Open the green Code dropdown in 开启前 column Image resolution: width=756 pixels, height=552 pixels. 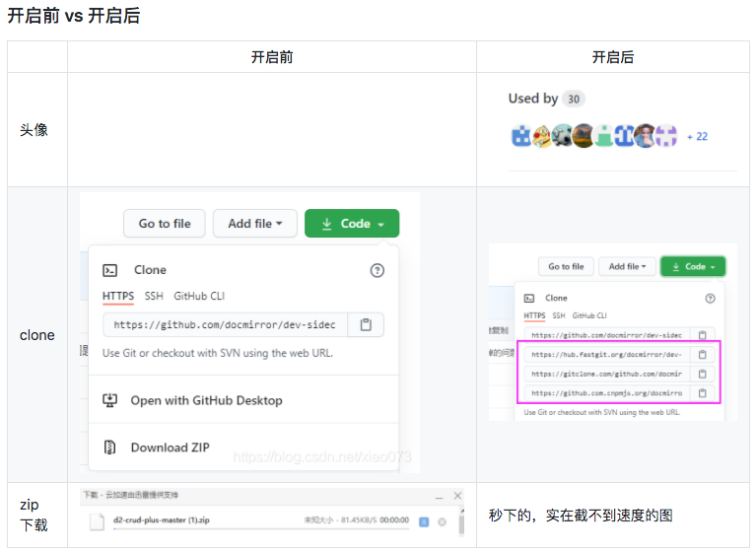[x=352, y=223]
